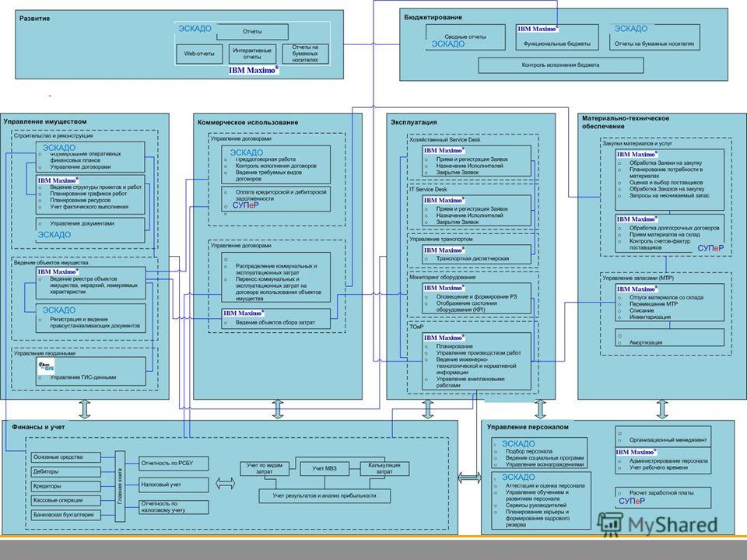This screenshot has width=747, height=560.
Task: Click the Учет МВЗ box
Action: tap(324, 468)
